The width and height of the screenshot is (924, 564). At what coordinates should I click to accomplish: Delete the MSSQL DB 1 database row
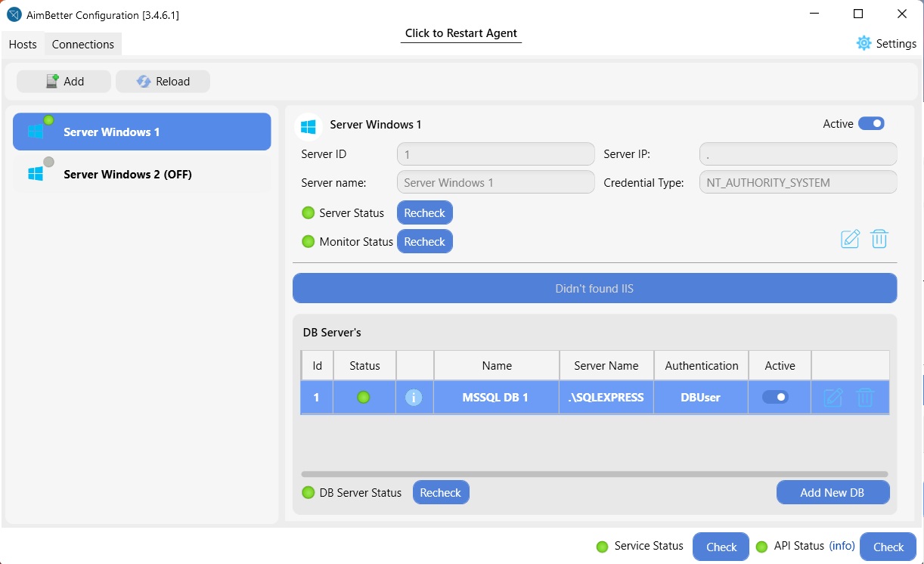tap(865, 397)
